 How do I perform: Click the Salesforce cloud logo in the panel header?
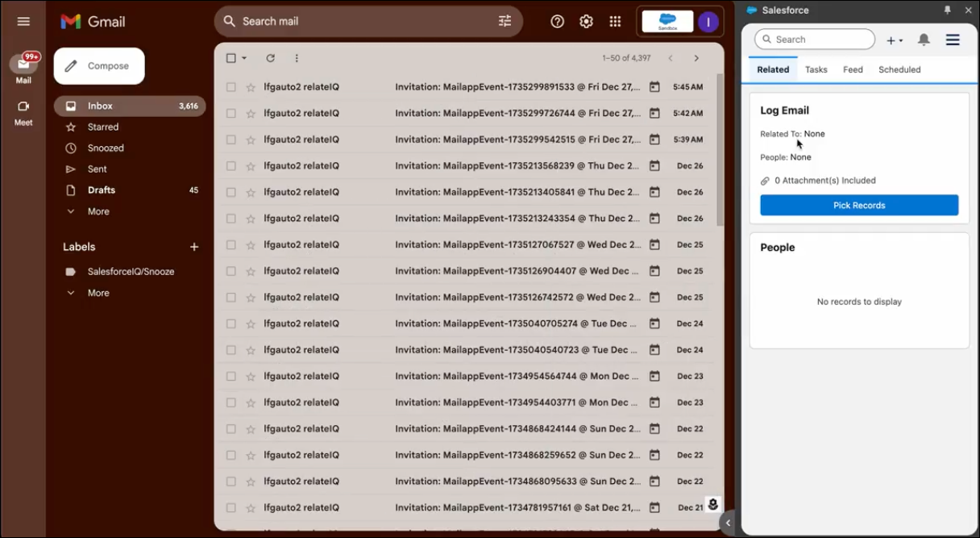752,10
